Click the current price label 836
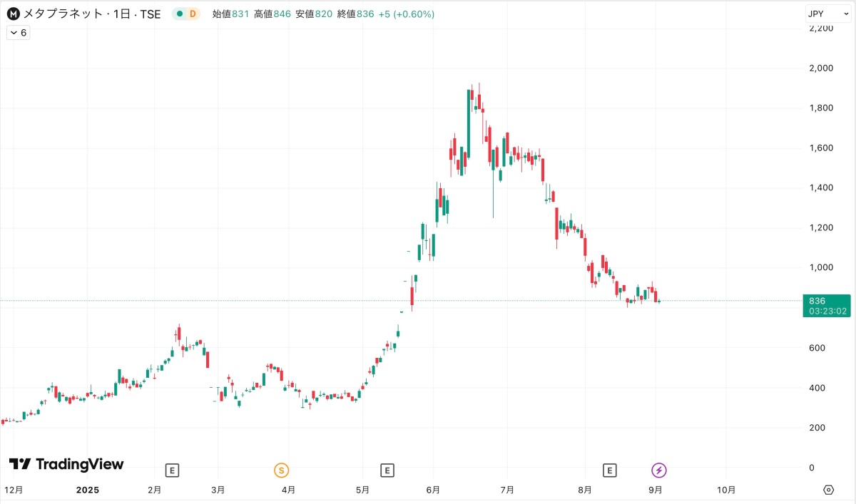This screenshot has width=856, height=504. click(x=817, y=301)
